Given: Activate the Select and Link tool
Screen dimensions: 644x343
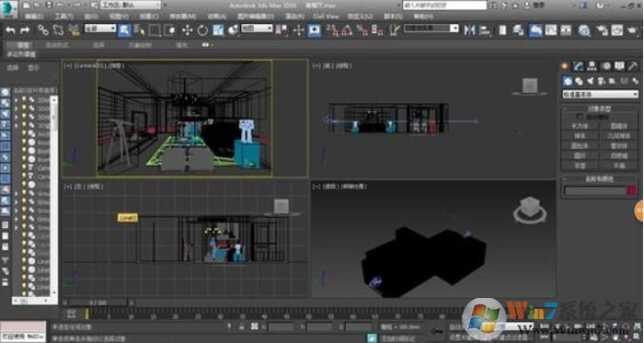Looking at the screenshot, I should pos(43,29).
